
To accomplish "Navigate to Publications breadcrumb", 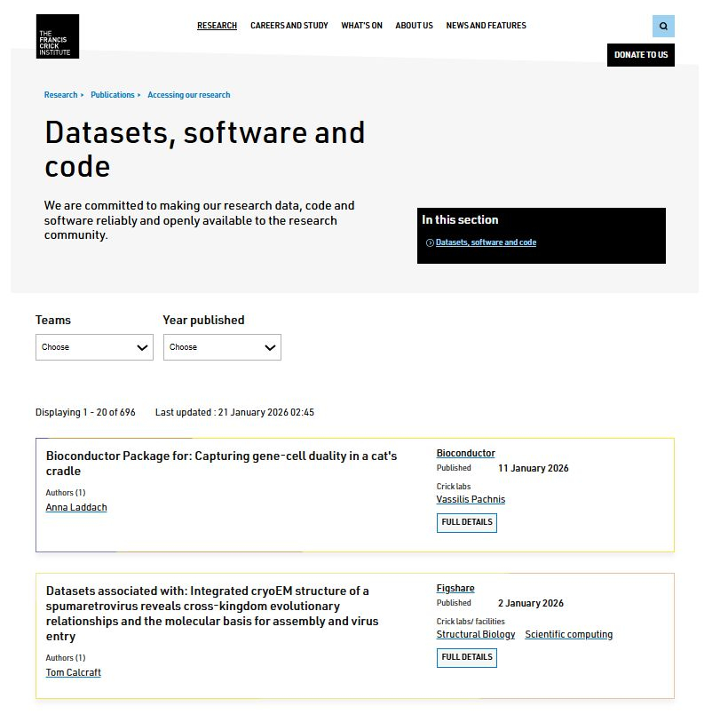I will (x=113, y=95).
